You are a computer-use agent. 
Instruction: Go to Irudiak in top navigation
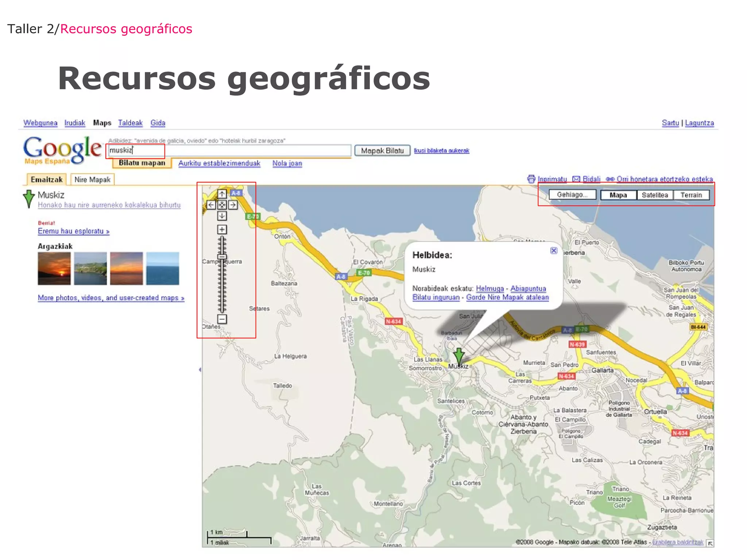pos(75,123)
